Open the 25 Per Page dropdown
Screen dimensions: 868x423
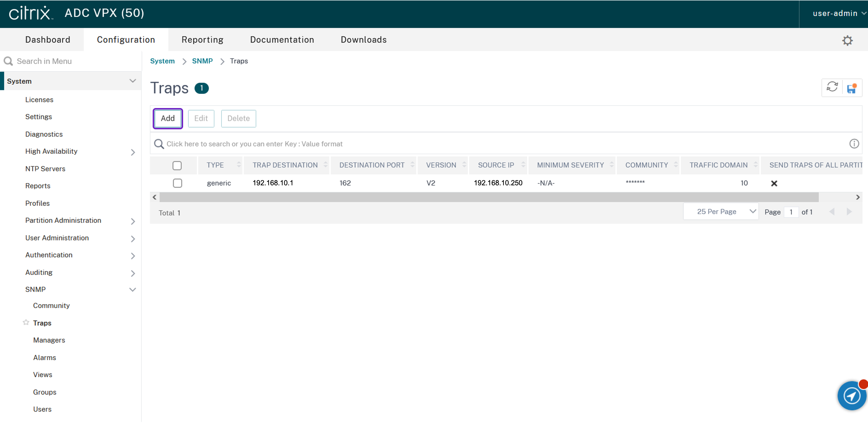(721, 211)
